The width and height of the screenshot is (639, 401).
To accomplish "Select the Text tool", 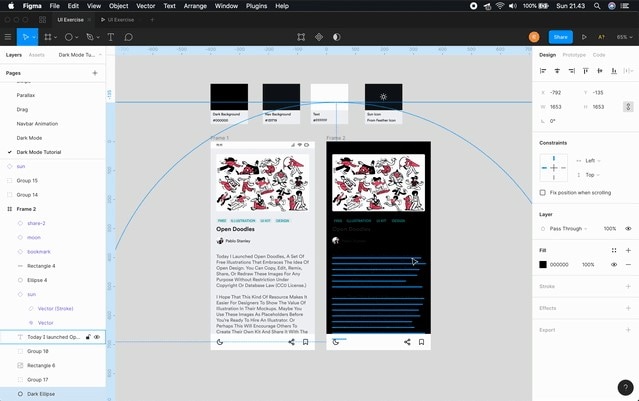I will (110, 37).
